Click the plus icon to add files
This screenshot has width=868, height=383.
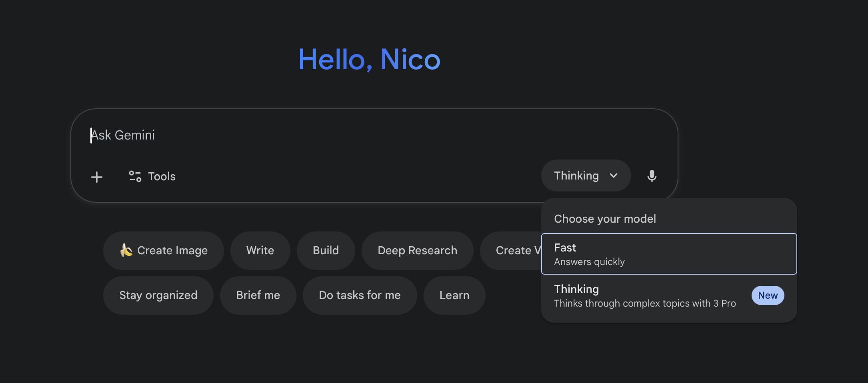97,177
